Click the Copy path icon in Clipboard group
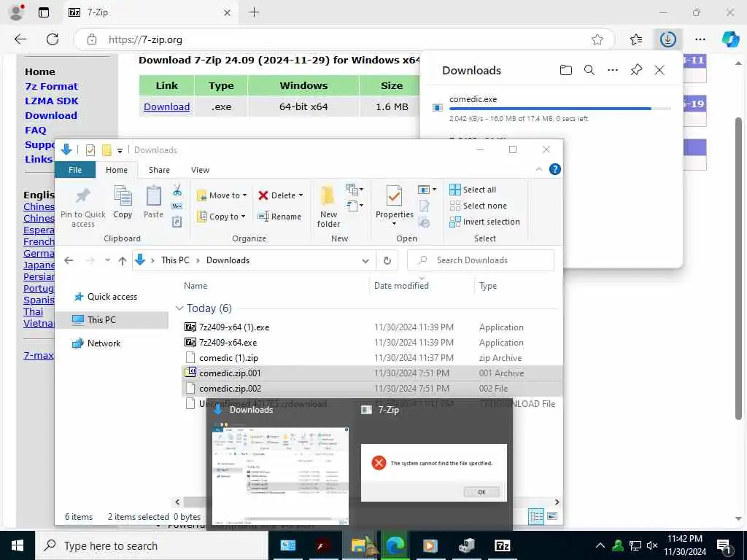The image size is (747, 560). click(x=177, y=206)
